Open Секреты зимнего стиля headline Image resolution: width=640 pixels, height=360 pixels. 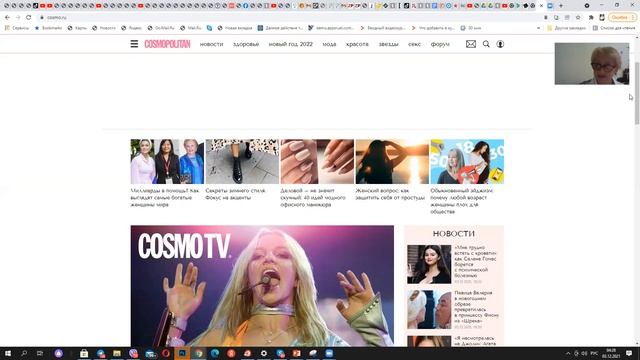pyautogui.click(x=236, y=194)
